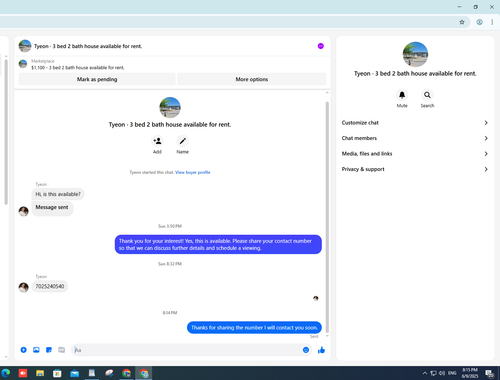The image size is (500, 380).
Task: Open emoji picker in message box
Action: (x=306, y=350)
